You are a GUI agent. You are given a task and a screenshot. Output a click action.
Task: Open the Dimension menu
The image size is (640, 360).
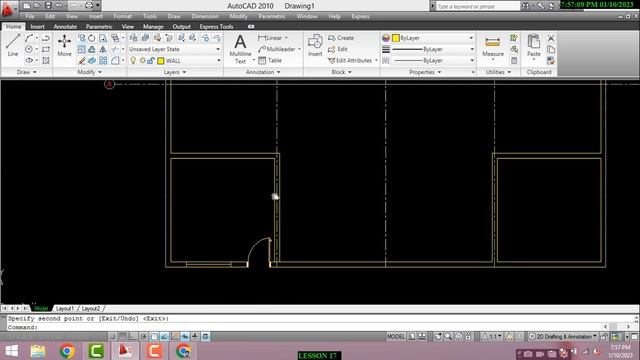pos(205,16)
